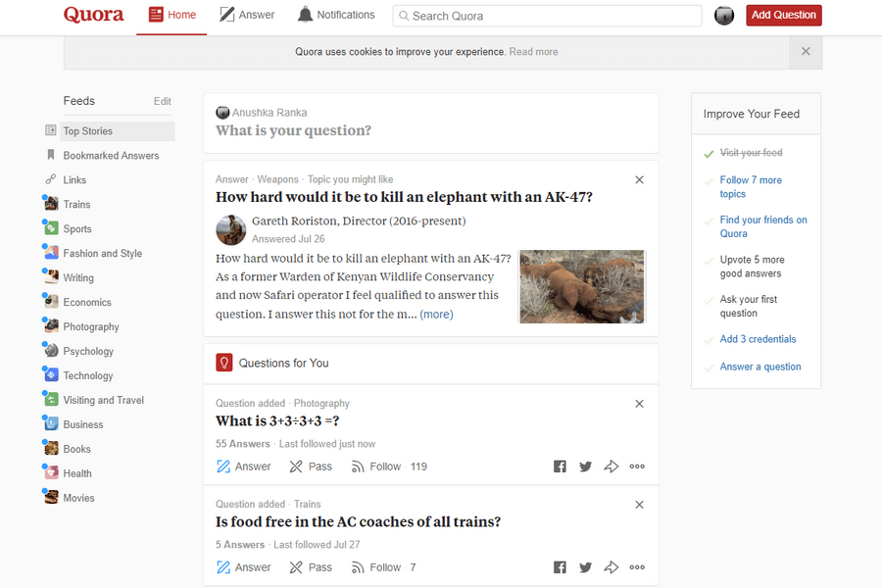Open "Find your friends on Quora" link
Viewport: 882px width, 588px height.
pyautogui.click(x=763, y=226)
